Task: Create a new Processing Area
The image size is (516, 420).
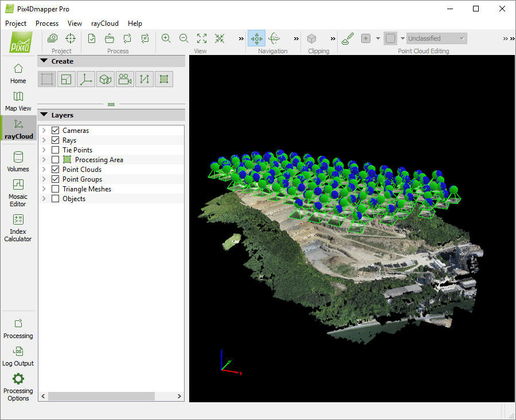Action: [47, 79]
